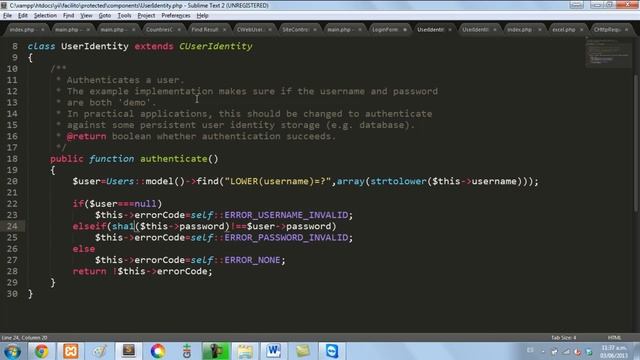Close the CWebUser tab
The height and width of the screenshot is (360, 640).
coord(269,30)
